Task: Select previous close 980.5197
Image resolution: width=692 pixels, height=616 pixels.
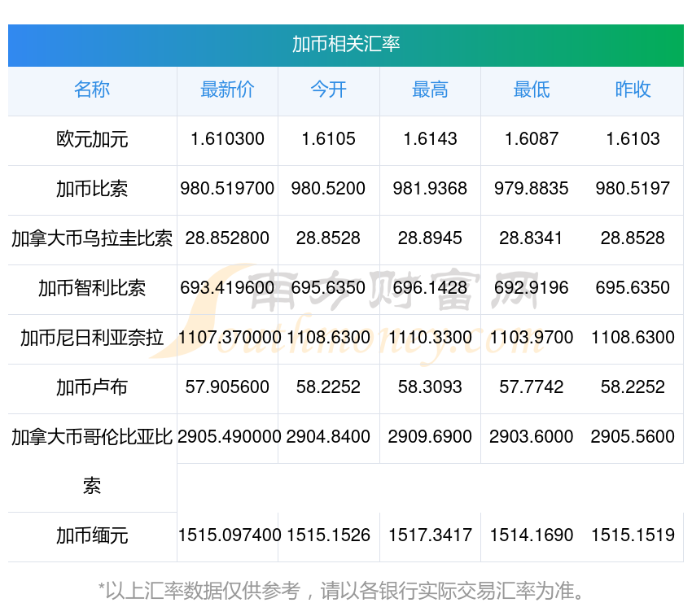Action: (633, 189)
